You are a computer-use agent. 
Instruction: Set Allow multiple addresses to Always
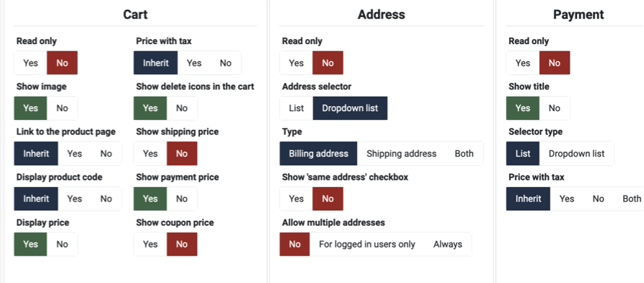pos(448,244)
